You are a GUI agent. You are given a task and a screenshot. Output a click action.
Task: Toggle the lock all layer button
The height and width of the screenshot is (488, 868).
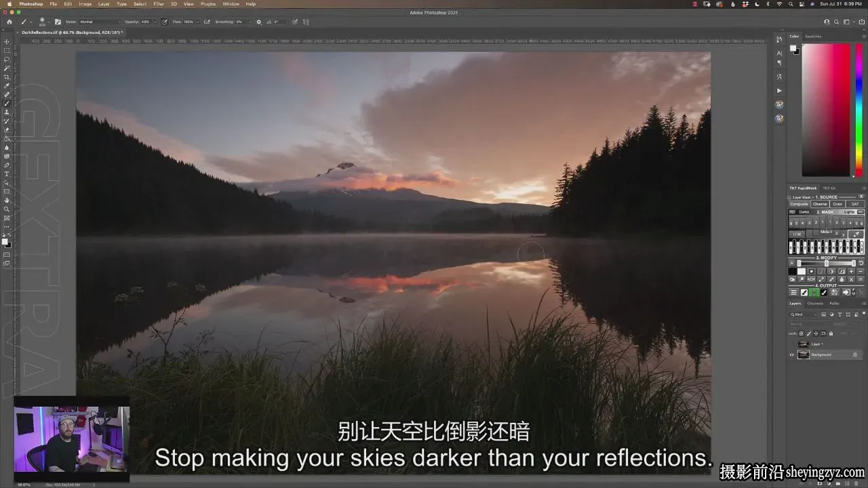[x=831, y=333]
